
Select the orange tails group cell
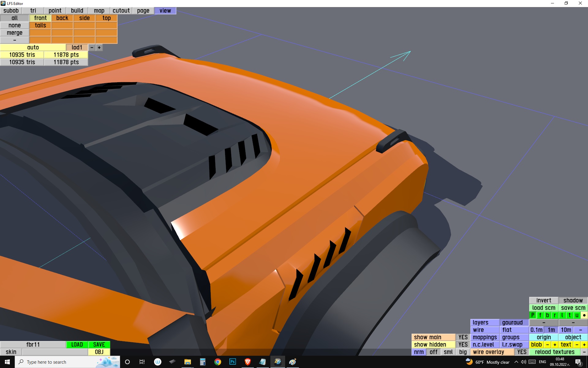[x=40, y=25]
